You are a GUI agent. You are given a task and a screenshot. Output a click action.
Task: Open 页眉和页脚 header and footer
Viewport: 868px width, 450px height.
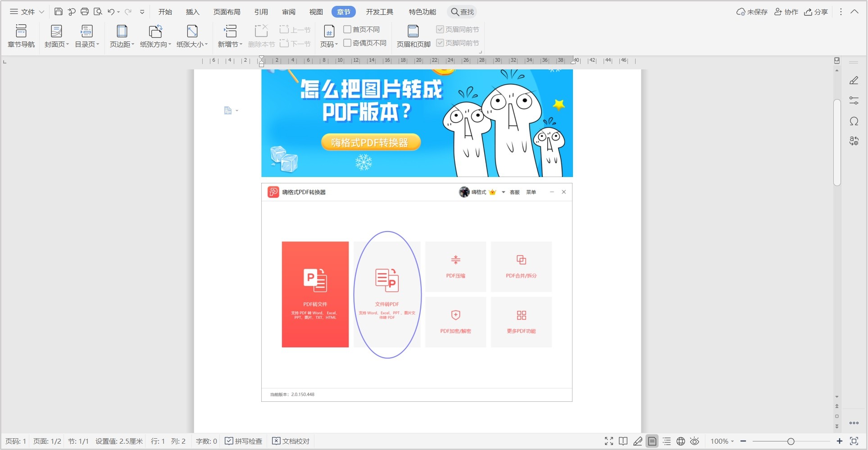(414, 36)
